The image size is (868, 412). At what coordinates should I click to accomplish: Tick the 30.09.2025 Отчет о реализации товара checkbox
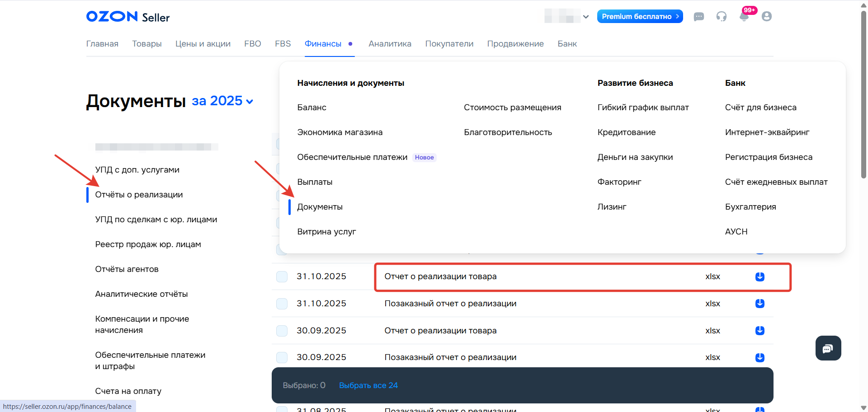click(x=282, y=331)
